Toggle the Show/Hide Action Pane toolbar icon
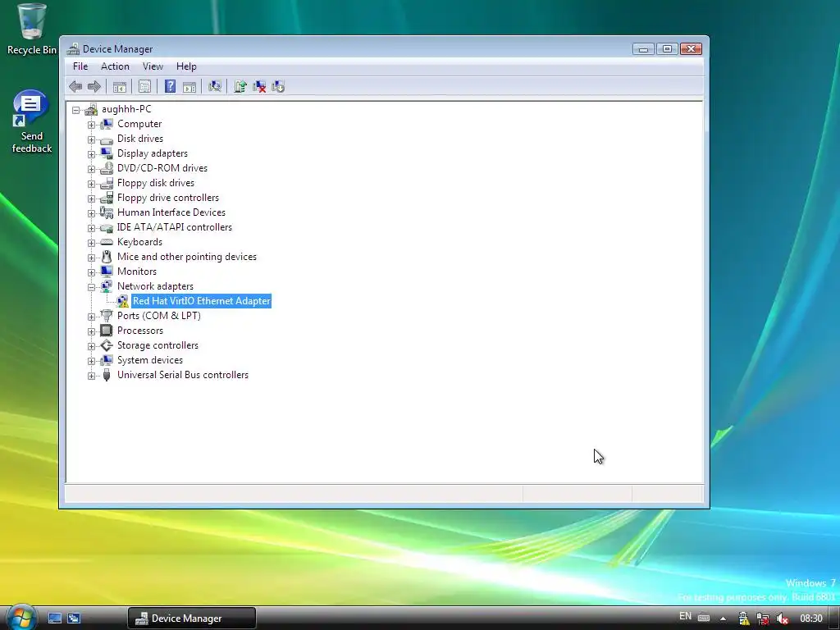 click(189, 86)
